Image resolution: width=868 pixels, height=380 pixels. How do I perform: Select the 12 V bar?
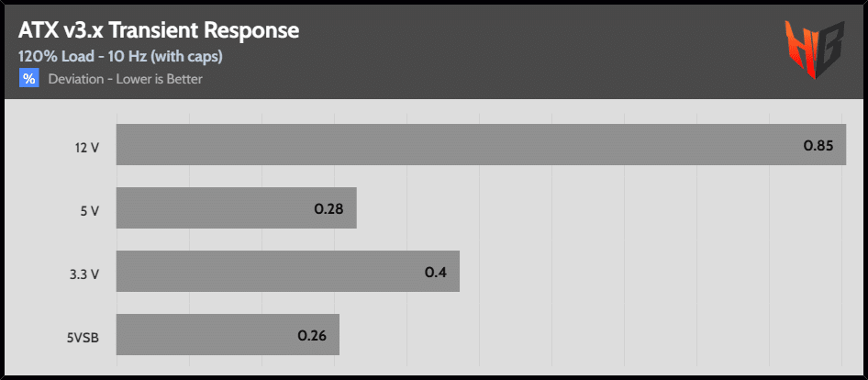[481, 144]
